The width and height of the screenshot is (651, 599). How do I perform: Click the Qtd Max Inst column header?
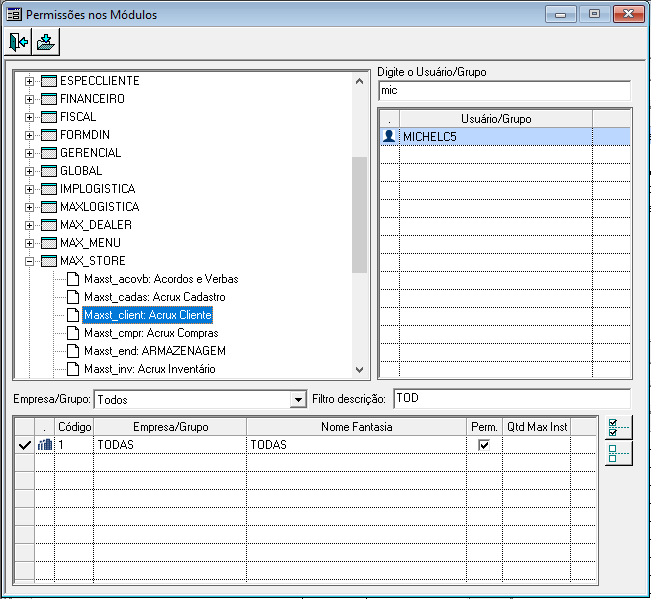coord(537,427)
